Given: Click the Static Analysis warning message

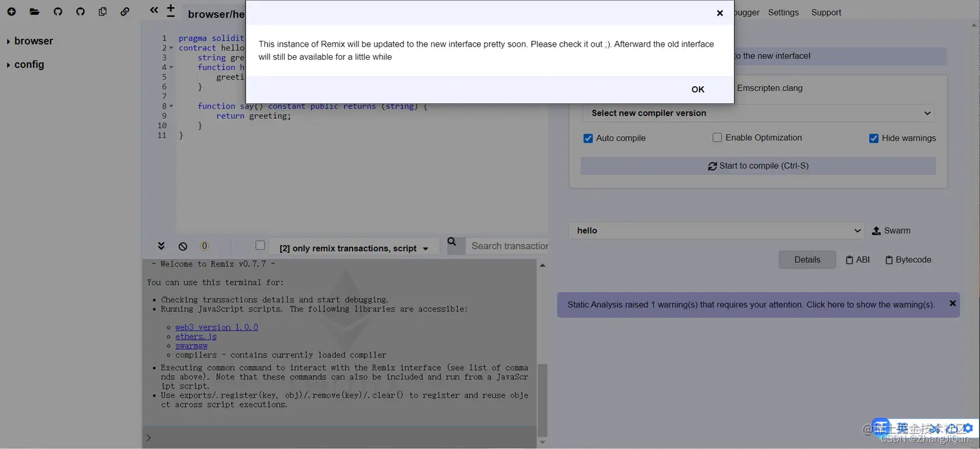Looking at the screenshot, I should (751, 304).
